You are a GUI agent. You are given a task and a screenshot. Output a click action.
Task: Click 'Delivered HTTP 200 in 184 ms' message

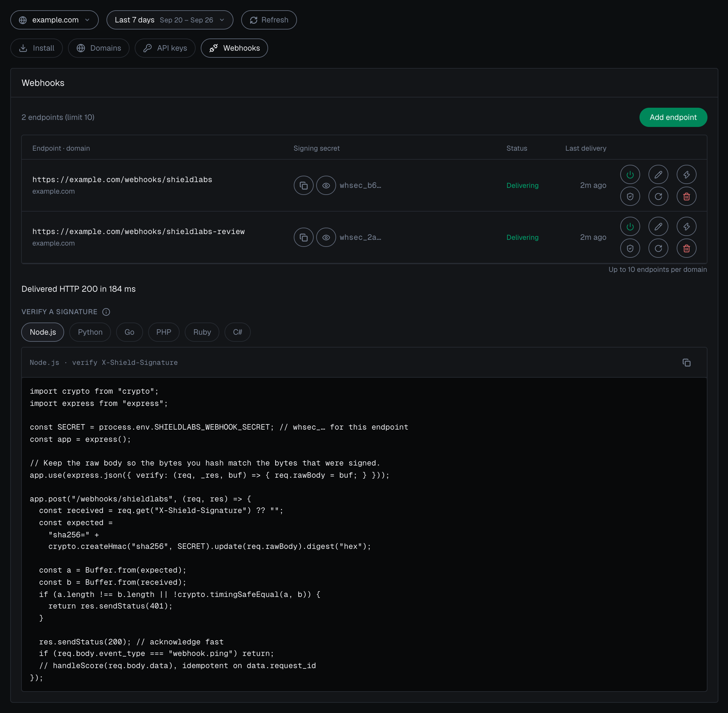[x=79, y=289]
